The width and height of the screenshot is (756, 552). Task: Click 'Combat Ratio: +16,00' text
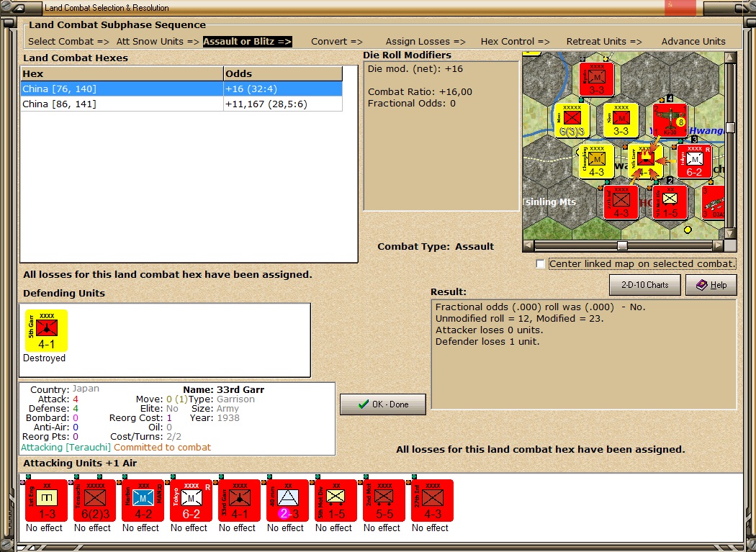pos(420,91)
